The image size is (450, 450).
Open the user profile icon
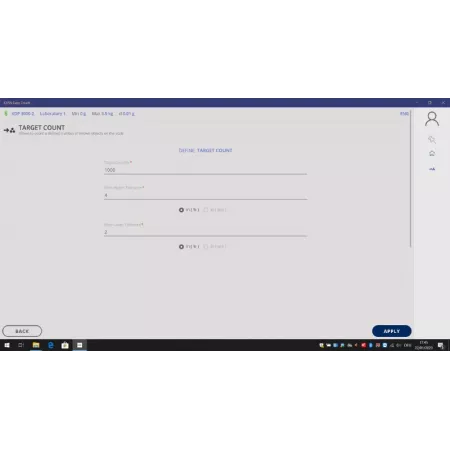(432, 119)
